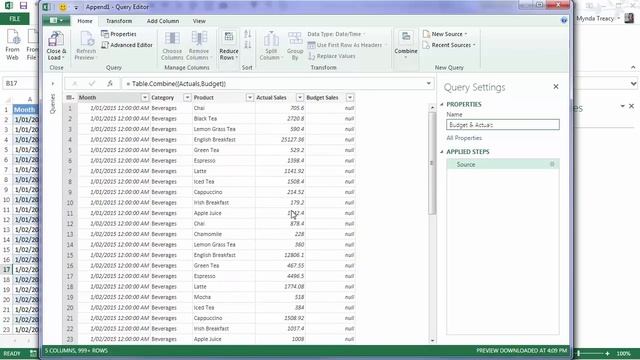The width and height of the screenshot is (640, 360).
Task: Click the Excel zoom slider
Action: point(579,353)
